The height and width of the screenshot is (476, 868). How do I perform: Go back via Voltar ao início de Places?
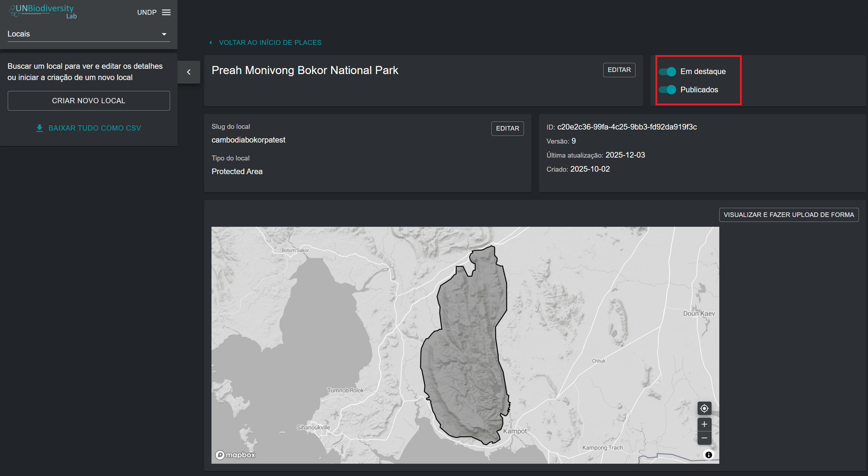[270, 43]
